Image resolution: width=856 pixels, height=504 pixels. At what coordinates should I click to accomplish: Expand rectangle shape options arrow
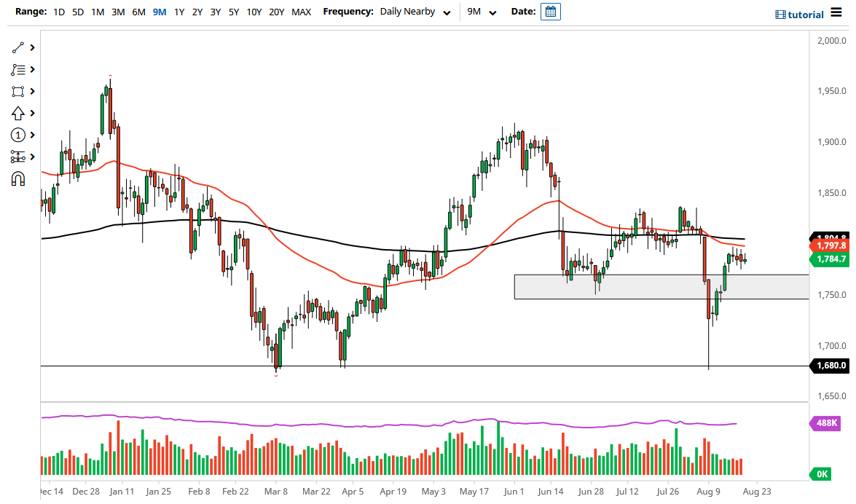point(33,91)
